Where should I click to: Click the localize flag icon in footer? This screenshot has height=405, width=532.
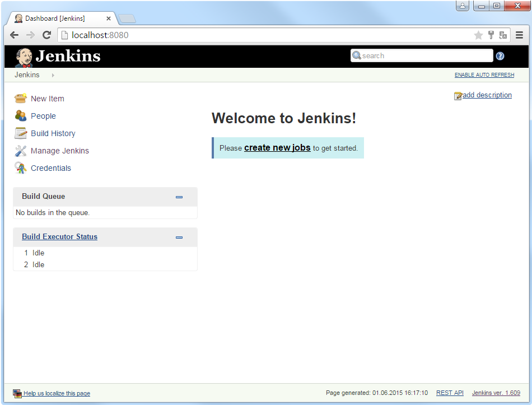click(x=17, y=393)
